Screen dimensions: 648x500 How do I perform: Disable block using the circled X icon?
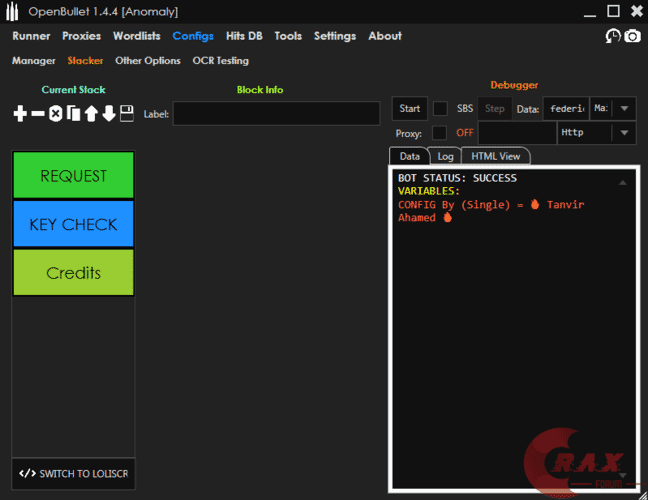pos(55,113)
